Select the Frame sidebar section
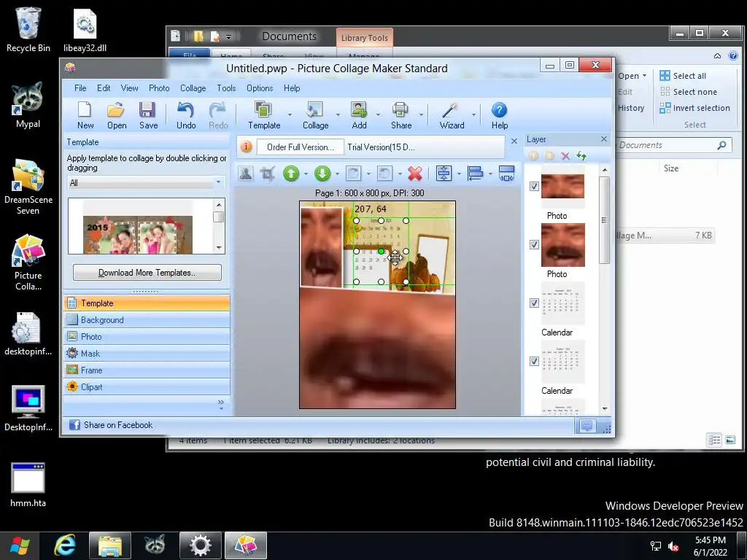 [146, 370]
